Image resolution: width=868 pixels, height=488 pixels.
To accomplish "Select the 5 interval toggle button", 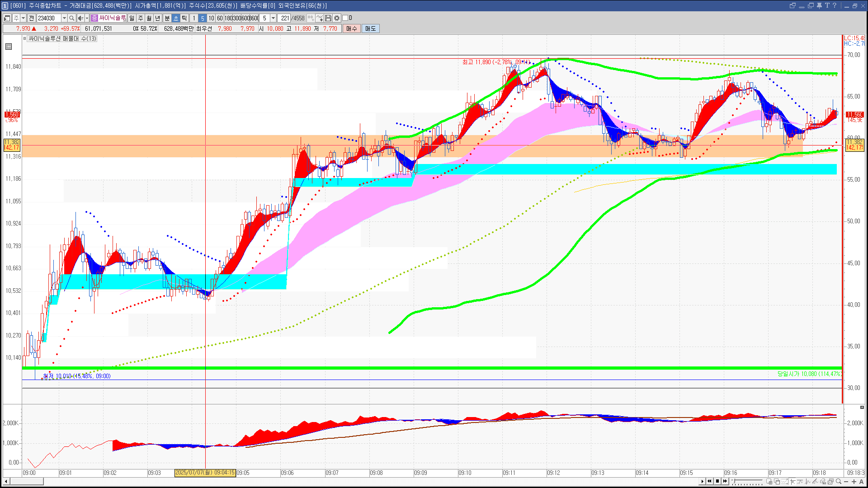I will click(x=202, y=18).
